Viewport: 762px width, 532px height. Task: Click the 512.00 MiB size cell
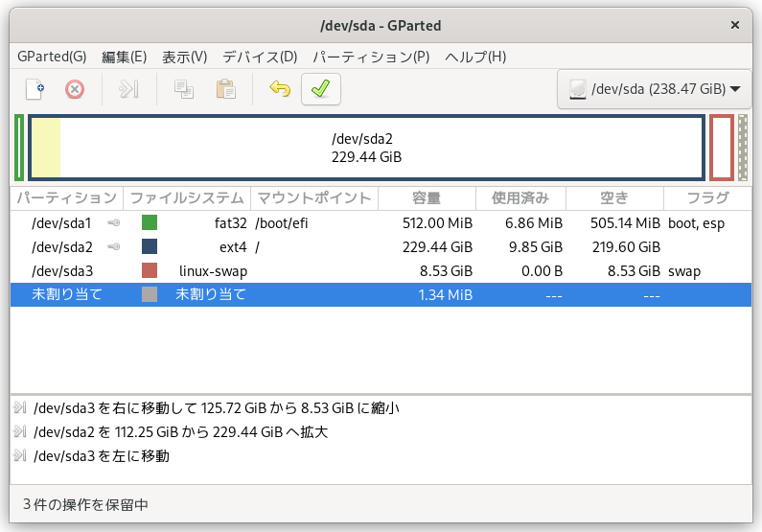[437, 223]
